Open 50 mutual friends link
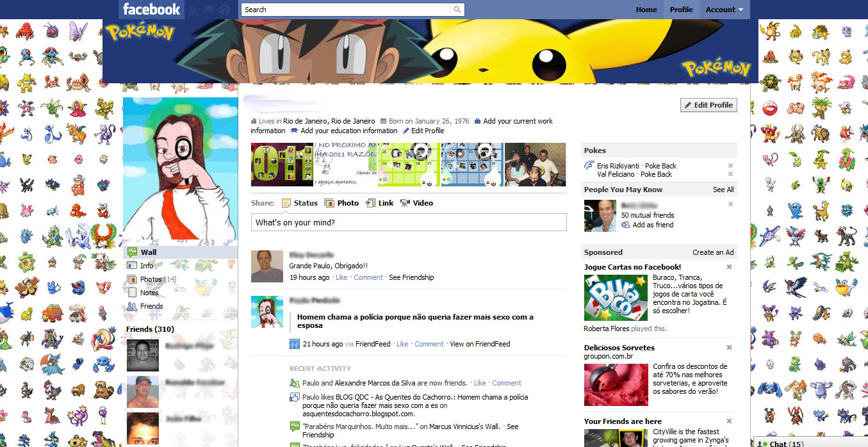 pos(648,215)
